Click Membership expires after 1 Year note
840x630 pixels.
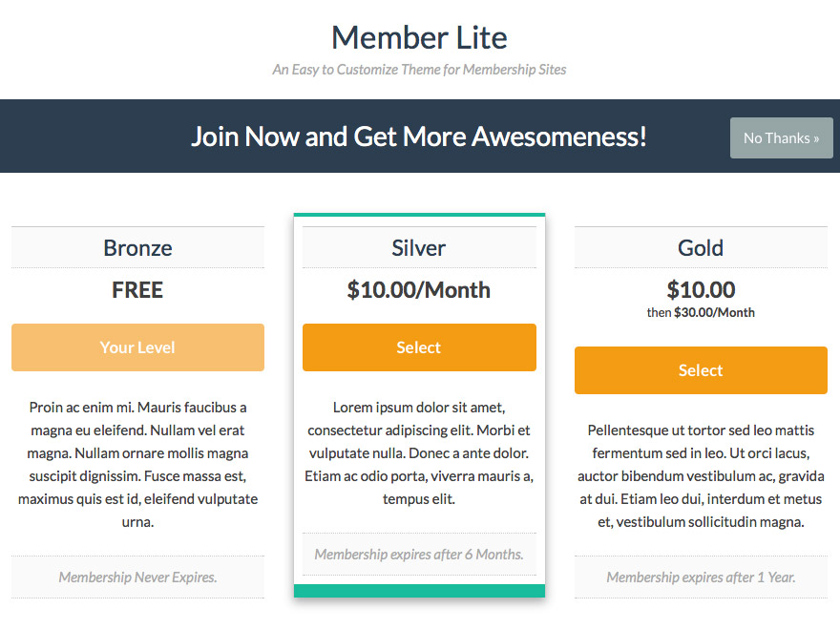pyautogui.click(x=701, y=577)
